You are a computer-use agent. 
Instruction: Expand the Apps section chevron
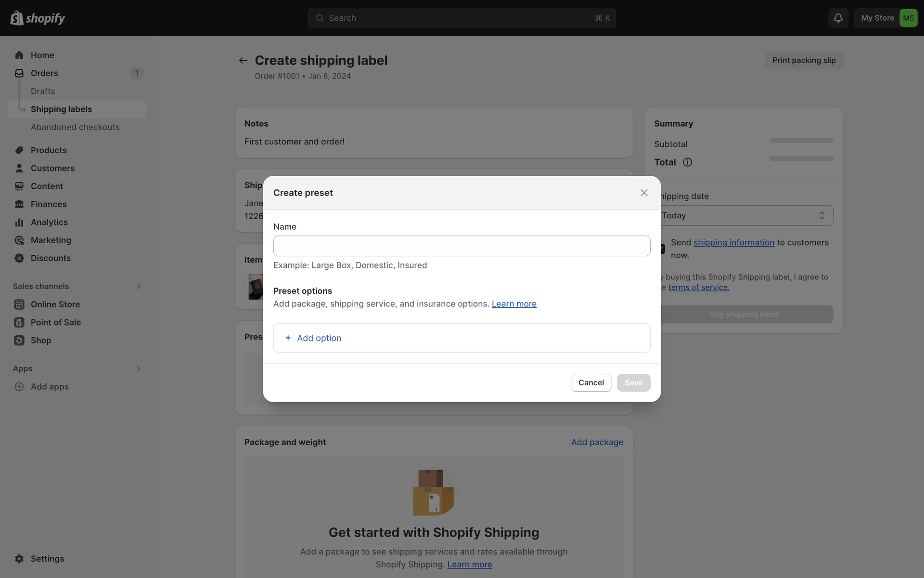139,368
